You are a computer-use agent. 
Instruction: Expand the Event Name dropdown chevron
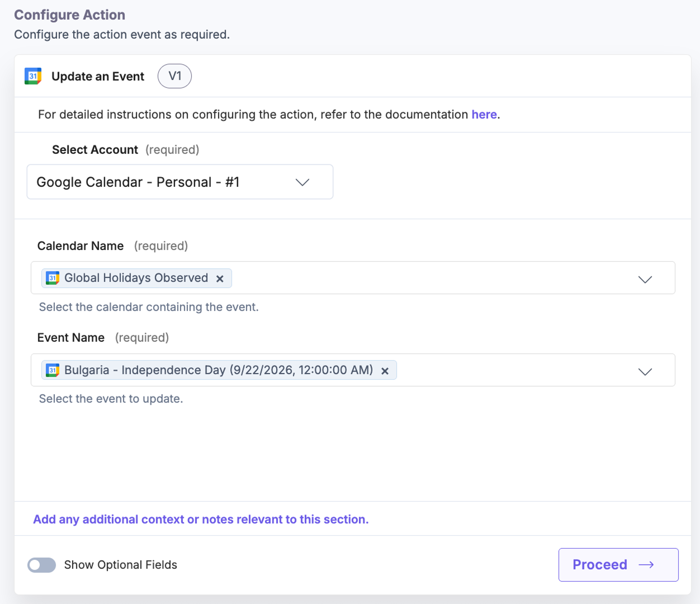click(645, 371)
